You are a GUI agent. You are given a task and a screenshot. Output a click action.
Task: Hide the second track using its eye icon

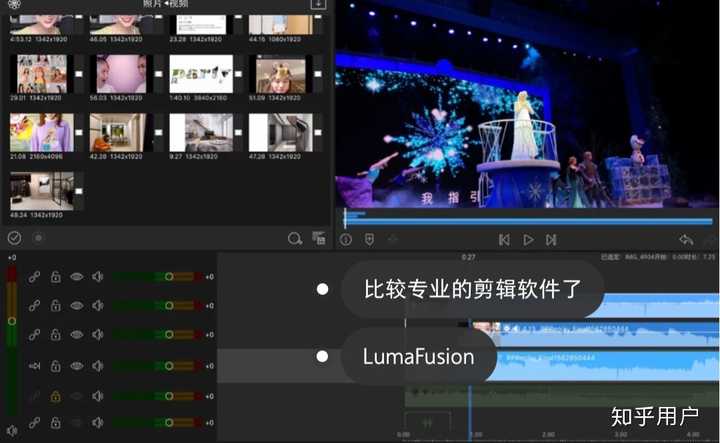[77, 305]
